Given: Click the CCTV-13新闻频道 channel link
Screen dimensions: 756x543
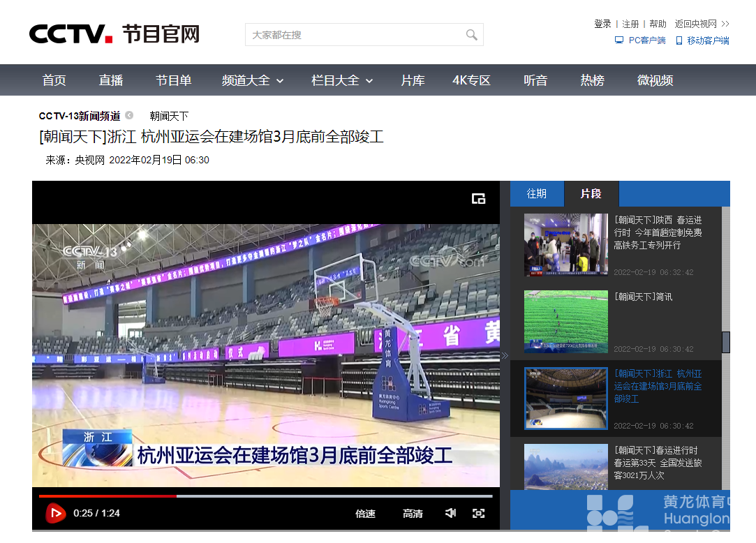Looking at the screenshot, I should click(x=79, y=116).
